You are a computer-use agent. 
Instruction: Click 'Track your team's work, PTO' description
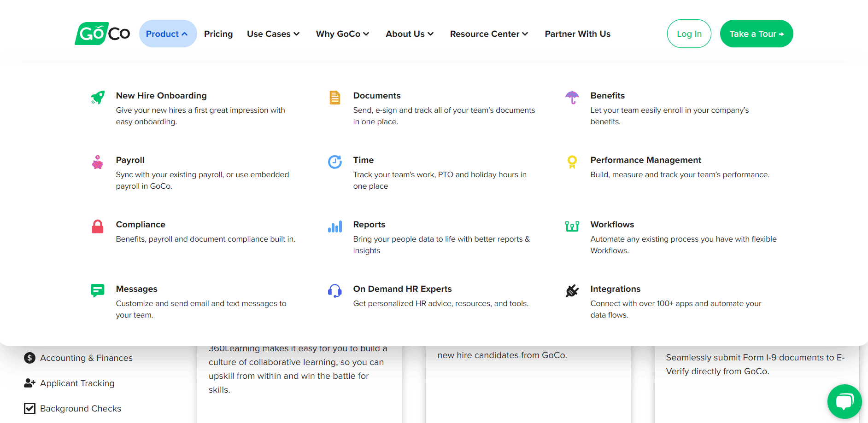[x=440, y=180]
